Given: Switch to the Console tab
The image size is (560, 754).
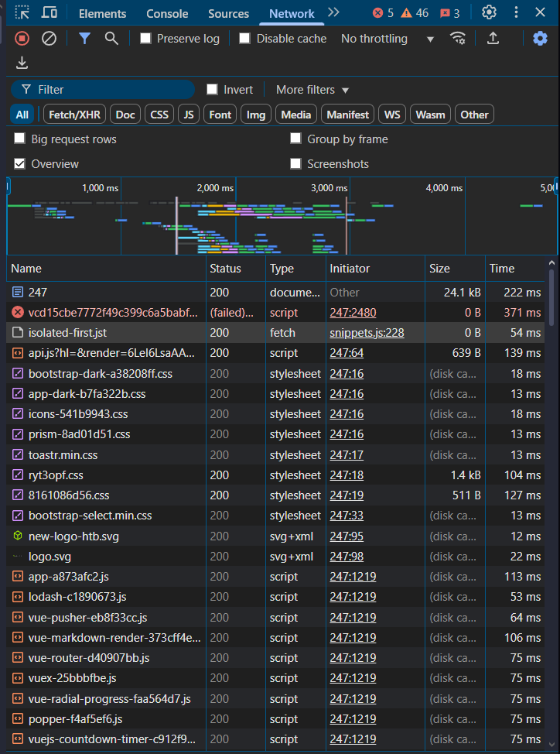Looking at the screenshot, I should [167, 14].
